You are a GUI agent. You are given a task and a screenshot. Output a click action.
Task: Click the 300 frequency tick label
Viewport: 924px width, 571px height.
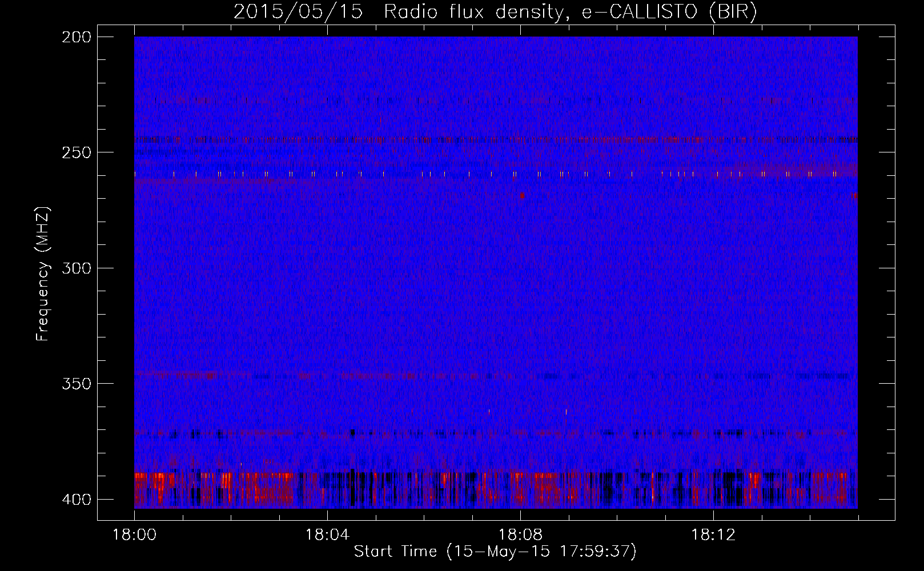tap(77, 268)
